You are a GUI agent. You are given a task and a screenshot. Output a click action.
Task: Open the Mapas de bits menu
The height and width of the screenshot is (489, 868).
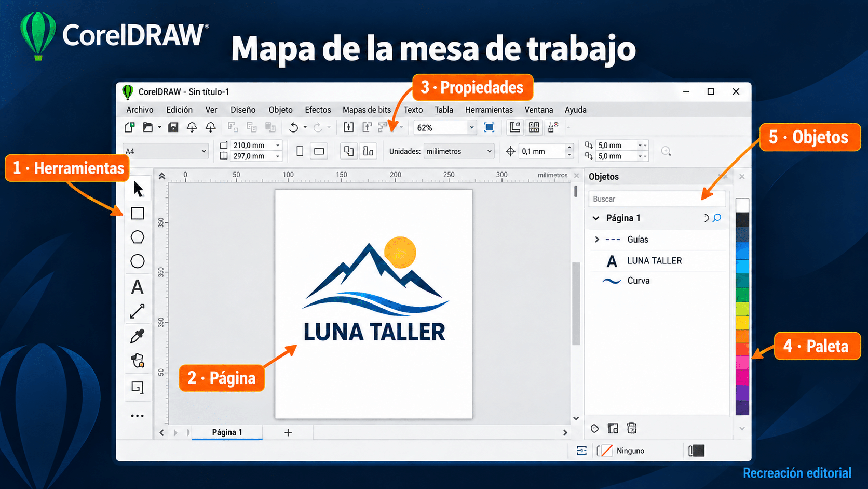pos(367,110)
